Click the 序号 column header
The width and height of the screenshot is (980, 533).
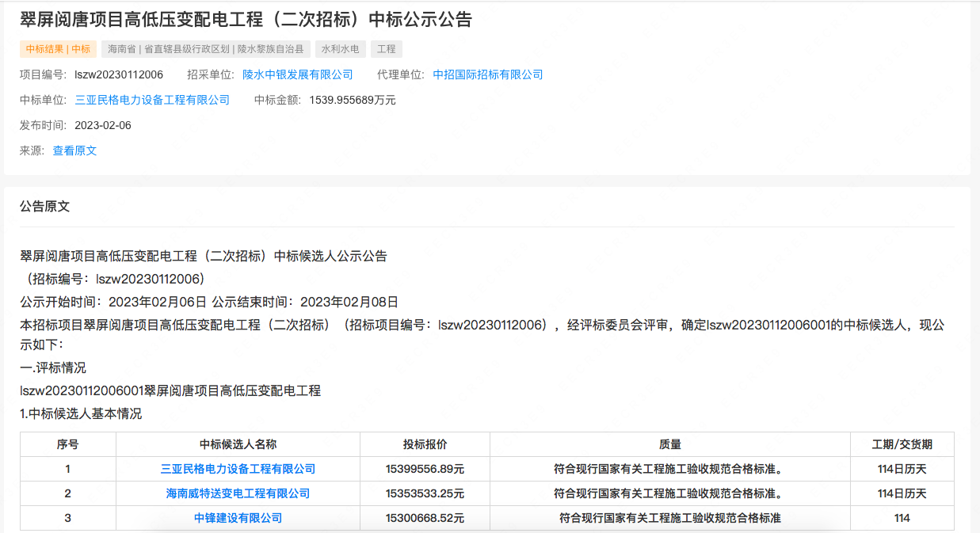[x=68, y=444]
